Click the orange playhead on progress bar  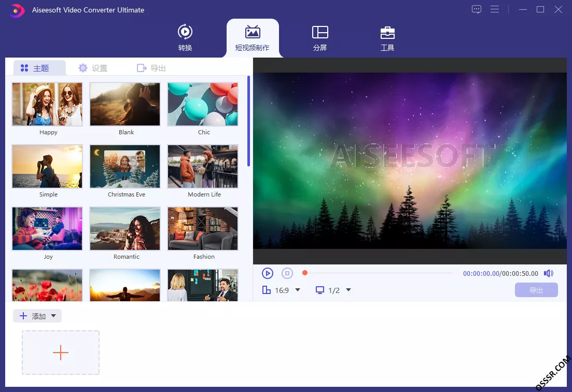coord(305,273)
